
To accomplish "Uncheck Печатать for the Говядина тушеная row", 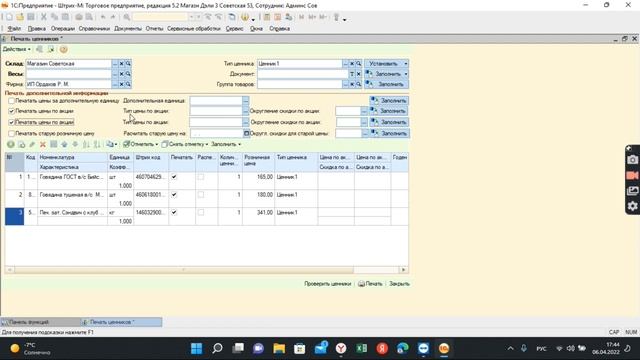I will [x=174, y=195].
